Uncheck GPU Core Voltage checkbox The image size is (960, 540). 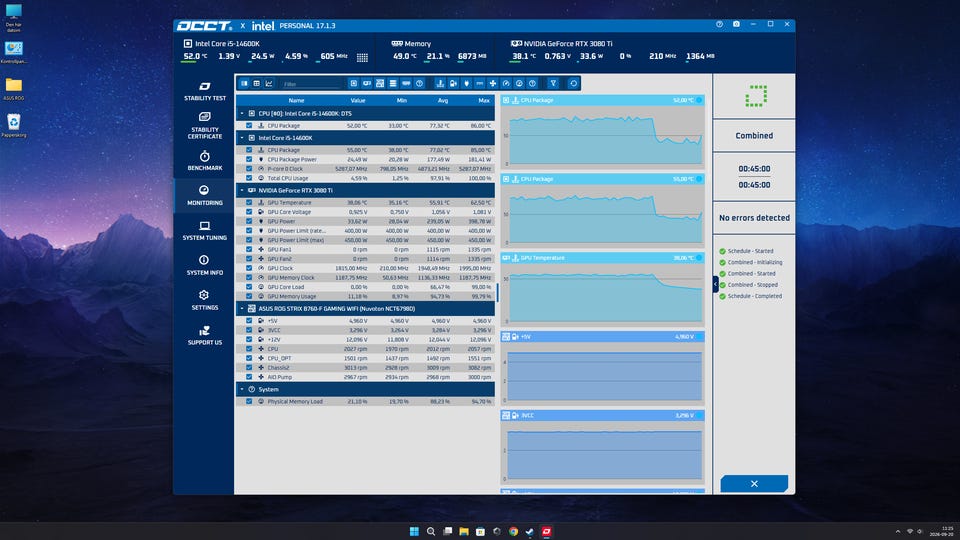click(249, 212)
